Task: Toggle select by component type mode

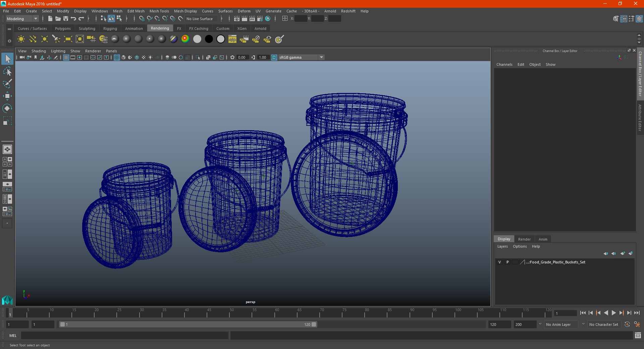Action: coord(119,19)
